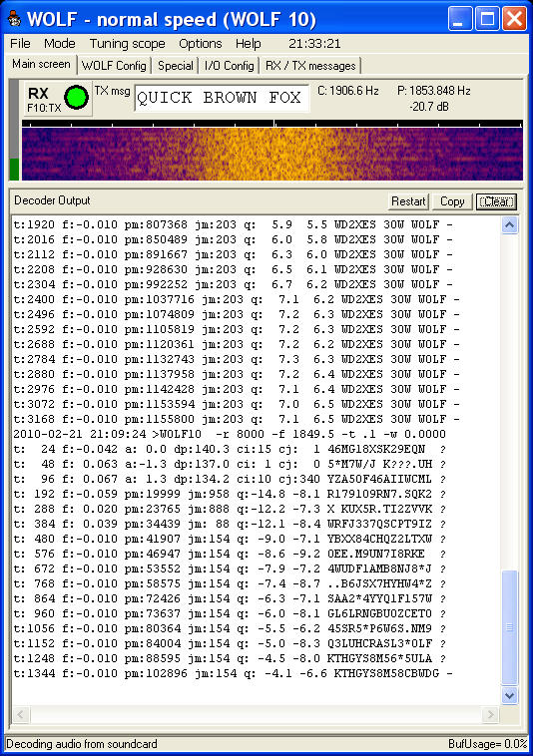533x756 pixels.
Task: Click the waterfall spectrum display
Action: pos(272,154)
